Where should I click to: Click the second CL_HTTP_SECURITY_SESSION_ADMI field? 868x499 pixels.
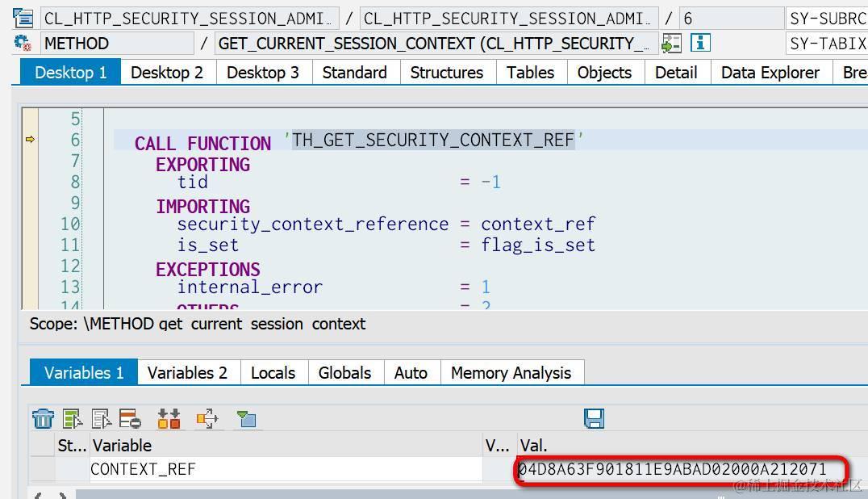pos(509,19)
